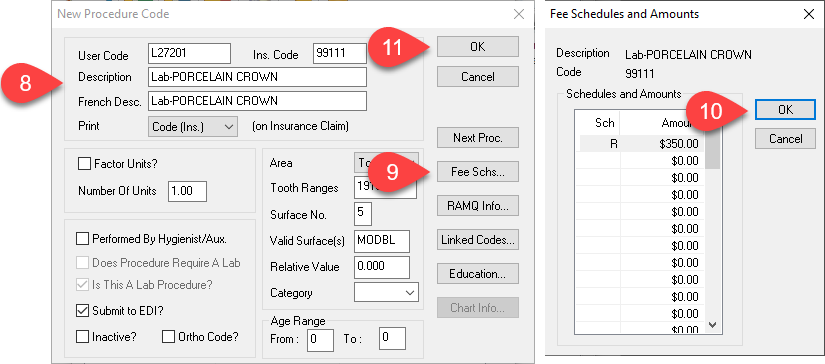
Task: Enable Performed By Hygienist/Aux. checkbox
Action: pos(82,239)
